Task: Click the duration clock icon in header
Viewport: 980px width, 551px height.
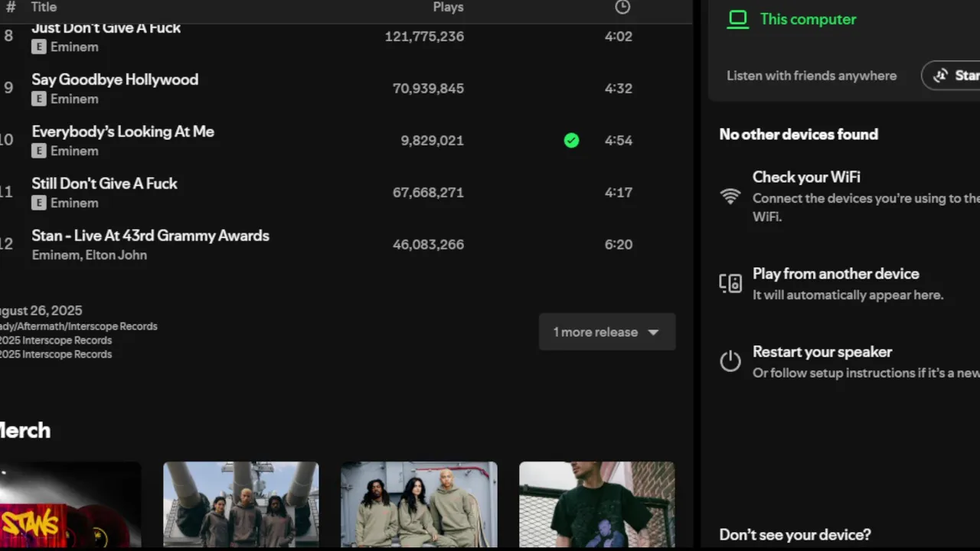Action: click(622, 7)
